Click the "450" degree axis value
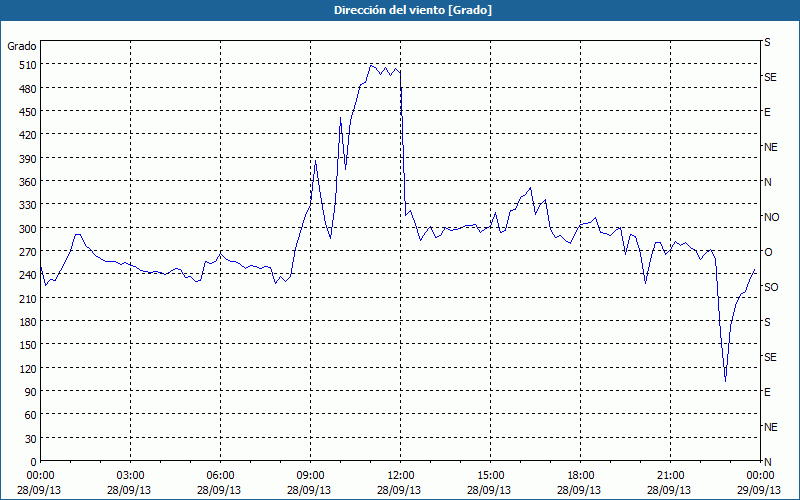 click(28, 112)
